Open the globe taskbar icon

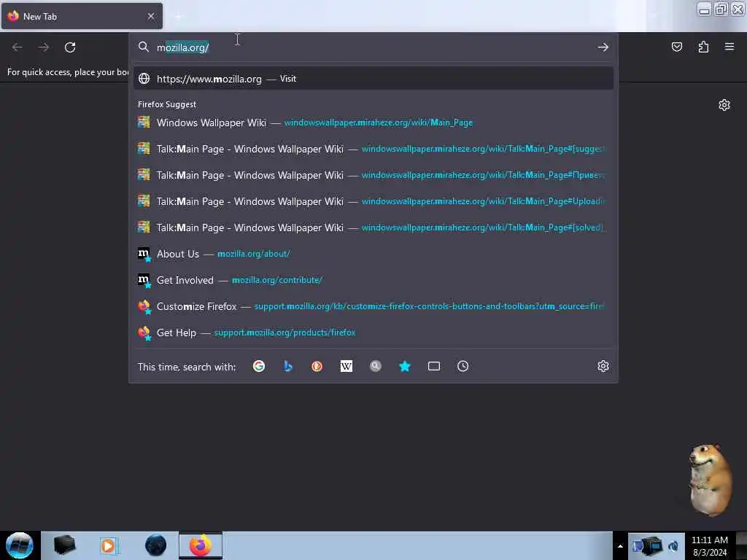155,545
